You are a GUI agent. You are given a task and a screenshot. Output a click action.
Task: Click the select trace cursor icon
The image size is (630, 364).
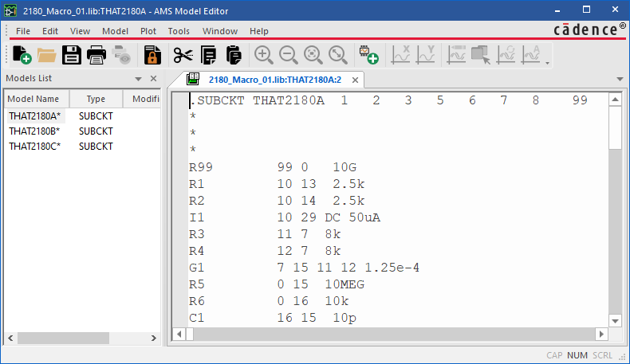point(481,55)
